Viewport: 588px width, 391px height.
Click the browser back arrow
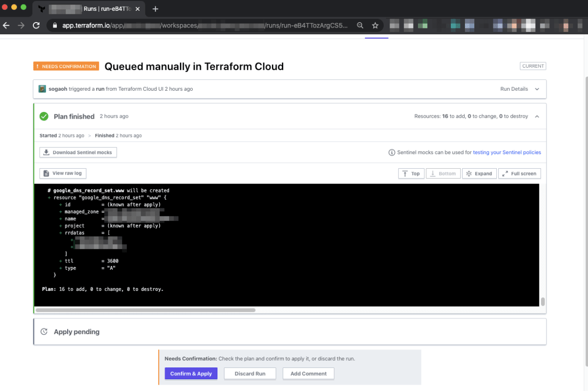pos(6,26)
